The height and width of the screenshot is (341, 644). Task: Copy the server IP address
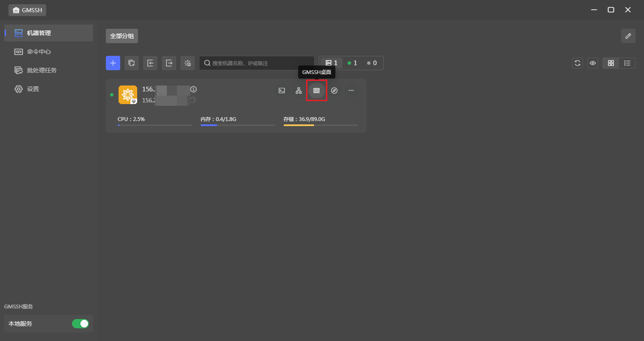point(193,100)
